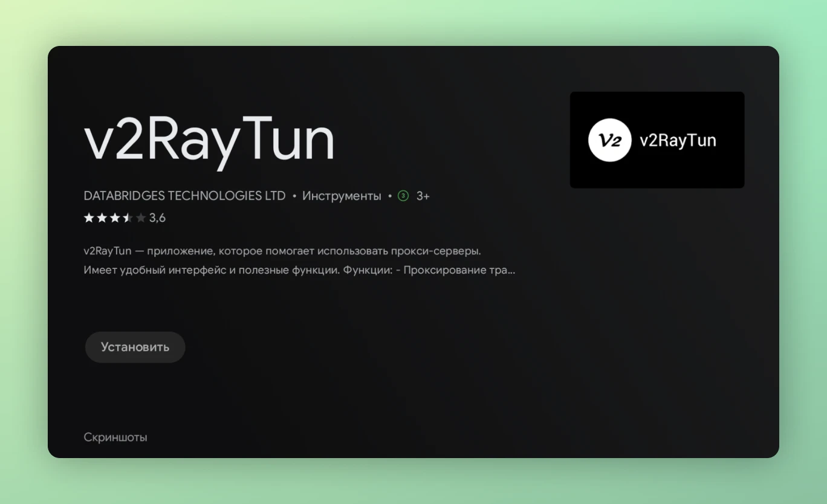
Task: Click the half-filled fourth rating star
Action: (128, 218)
